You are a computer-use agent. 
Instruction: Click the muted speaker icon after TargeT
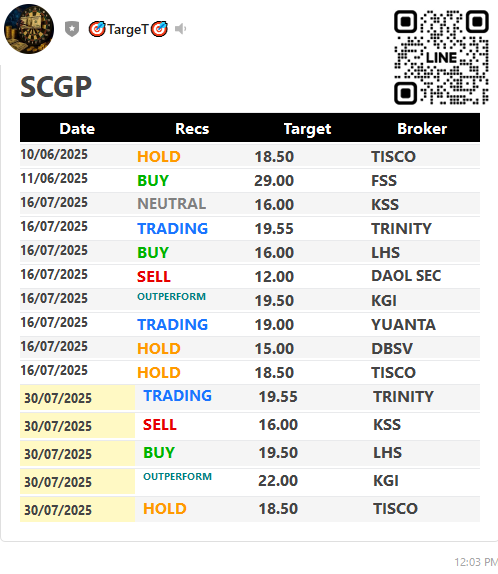coord(181,29)
